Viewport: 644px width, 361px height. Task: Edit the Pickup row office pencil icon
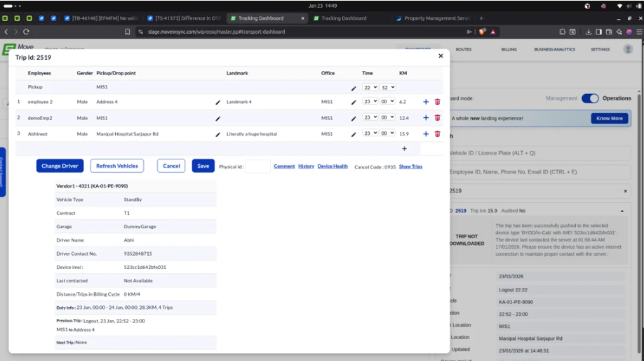coord(354,88)
